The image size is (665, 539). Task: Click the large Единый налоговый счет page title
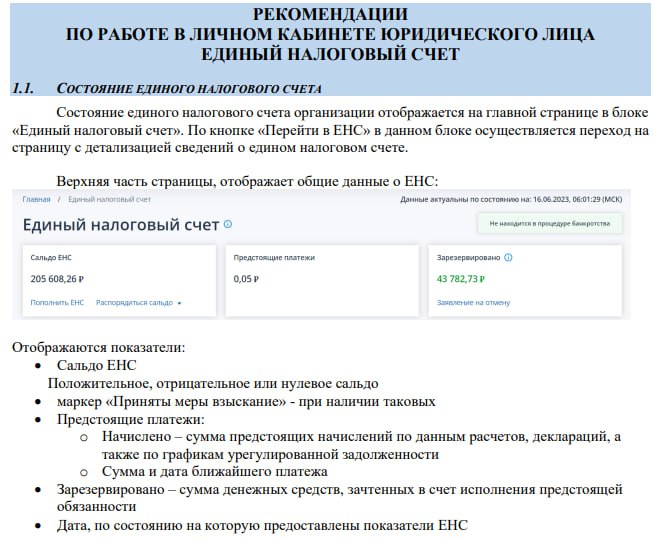tap(120, 225)
